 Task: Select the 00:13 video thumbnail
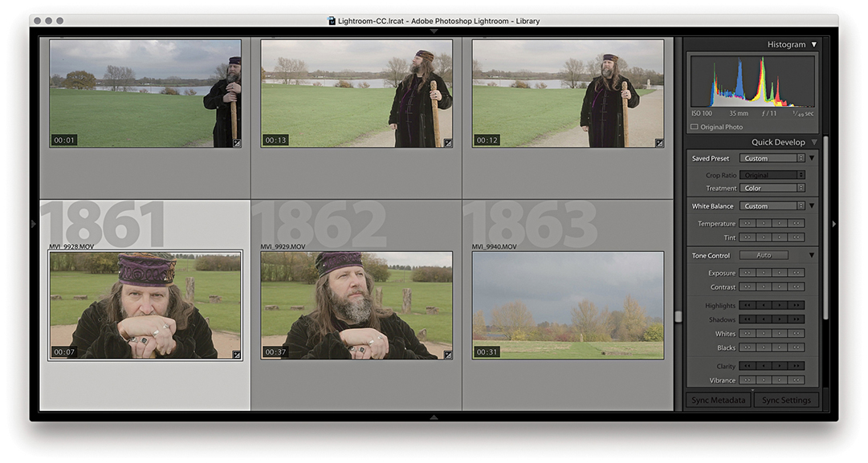(x=357, y=93)
